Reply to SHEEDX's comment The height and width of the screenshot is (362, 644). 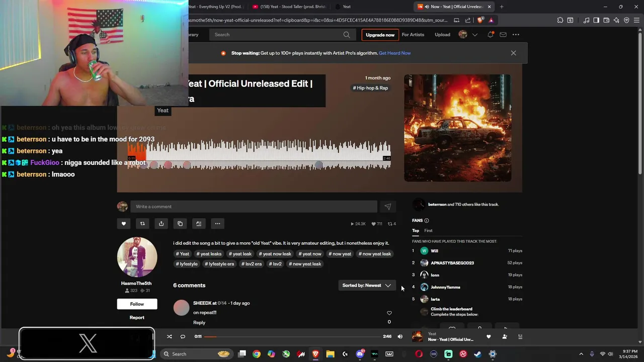(199, 323)
